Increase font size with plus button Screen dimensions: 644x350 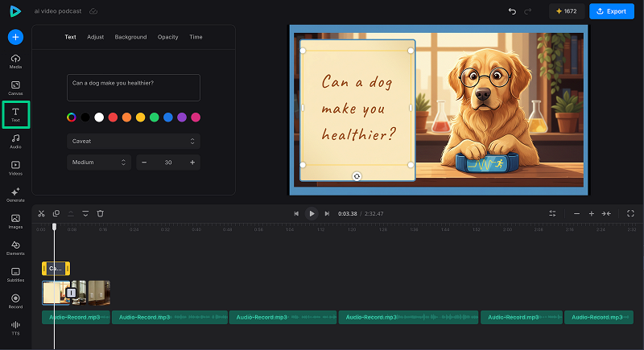[192, 163]
